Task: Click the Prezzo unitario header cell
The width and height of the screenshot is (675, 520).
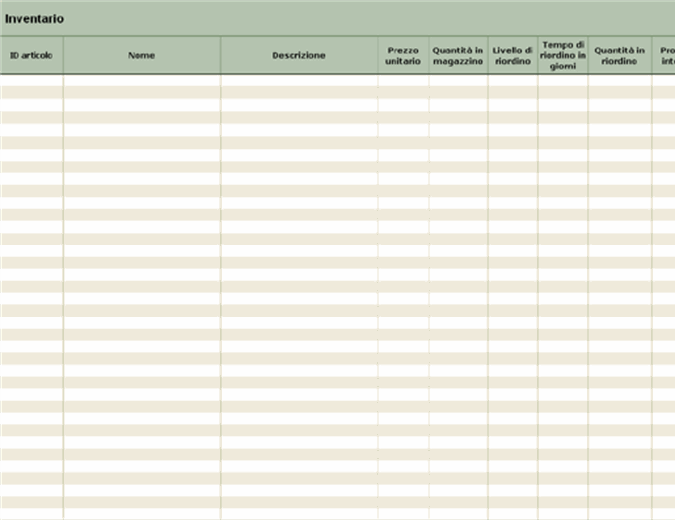Action: coord(403,56)
